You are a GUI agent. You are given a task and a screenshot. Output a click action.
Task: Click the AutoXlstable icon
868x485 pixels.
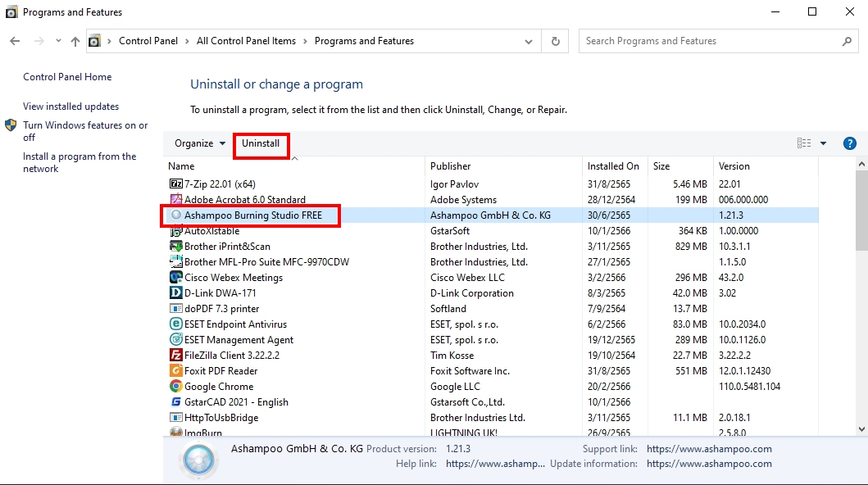coord(176,231)
